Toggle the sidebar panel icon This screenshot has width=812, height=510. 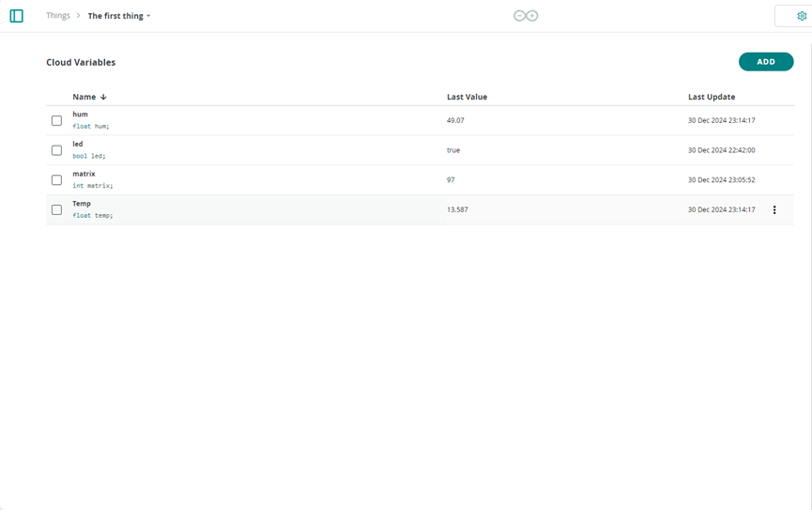tap(17, 16)
